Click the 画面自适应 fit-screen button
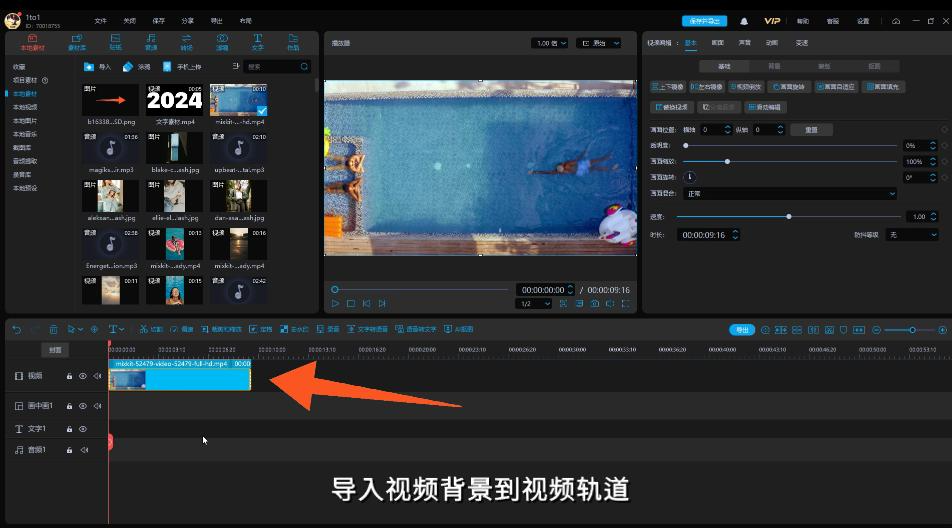 click(x=835, y=87)
